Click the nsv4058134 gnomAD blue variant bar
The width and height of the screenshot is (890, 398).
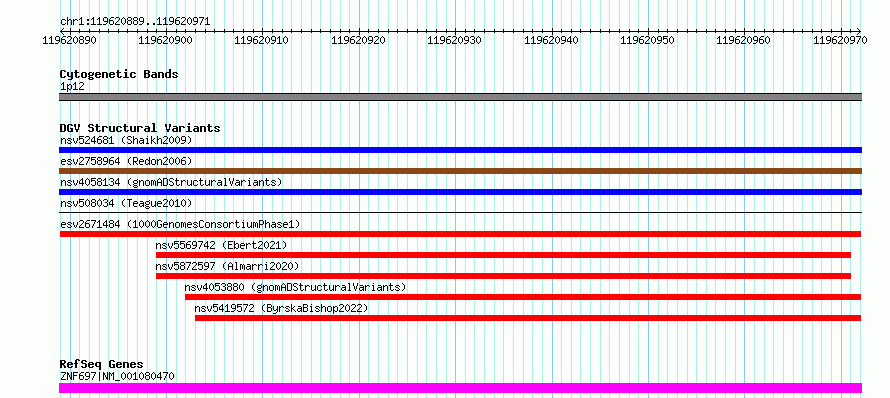[x=460, y=192]
